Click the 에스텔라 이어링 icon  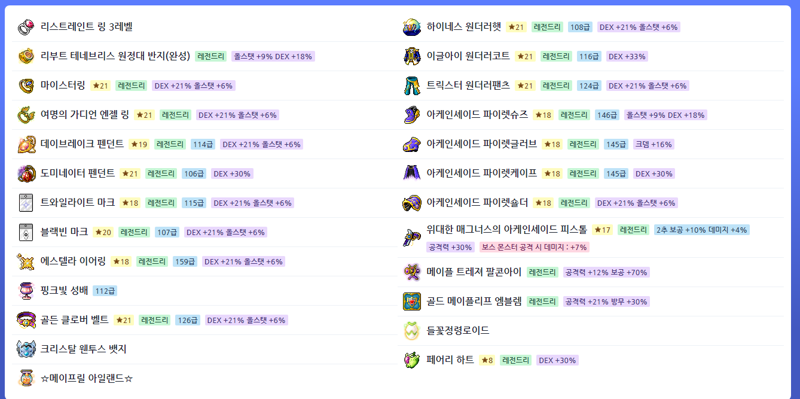coord(25,261)
